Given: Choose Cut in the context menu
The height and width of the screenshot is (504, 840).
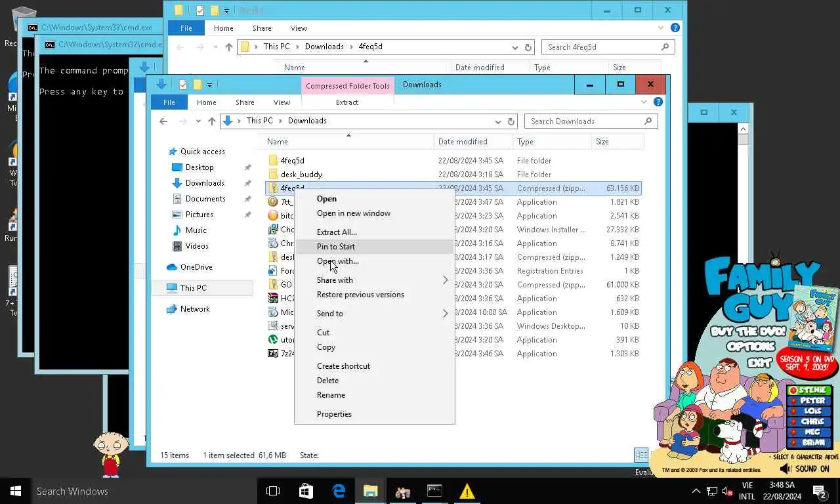Looking at the screenshot, I should [x=323, y=333].
